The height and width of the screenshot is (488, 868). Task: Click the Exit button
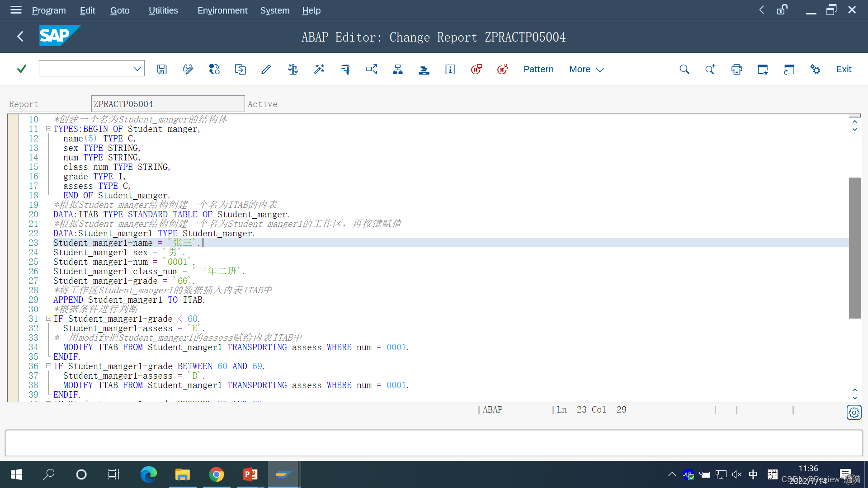844,69
